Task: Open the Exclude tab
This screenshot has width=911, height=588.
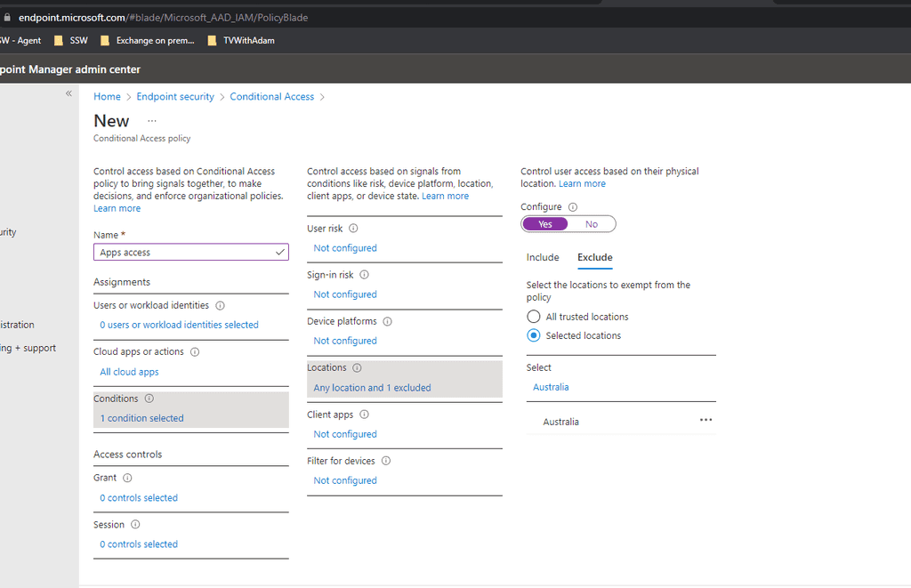Action: (x=593, y=257)
